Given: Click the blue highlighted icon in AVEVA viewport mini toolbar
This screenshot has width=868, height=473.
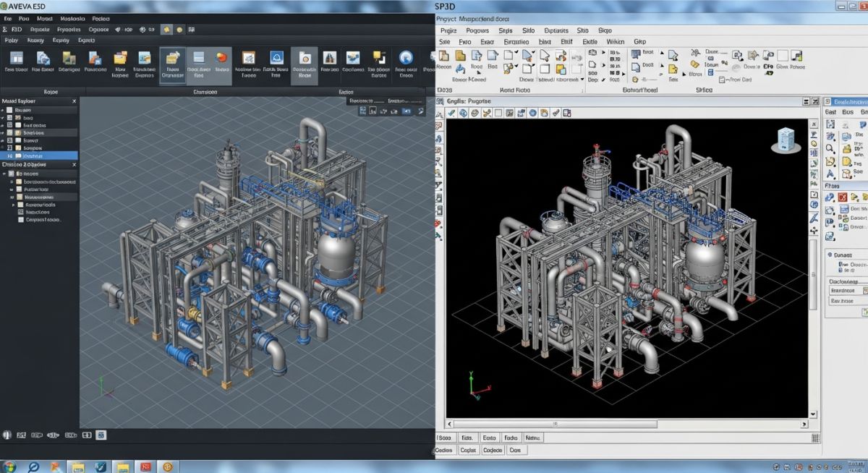Looking at the screenshot, I should 407,111.
